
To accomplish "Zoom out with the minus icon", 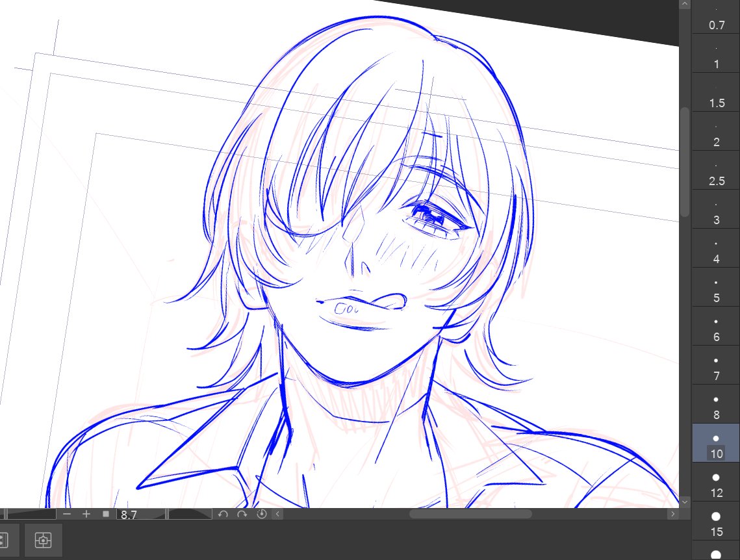I will tap(67, 514).
